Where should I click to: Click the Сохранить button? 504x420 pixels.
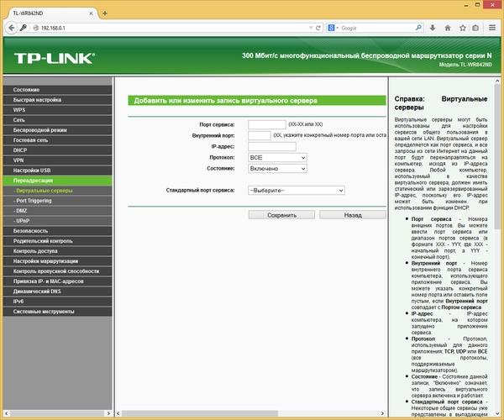(281, 215)
